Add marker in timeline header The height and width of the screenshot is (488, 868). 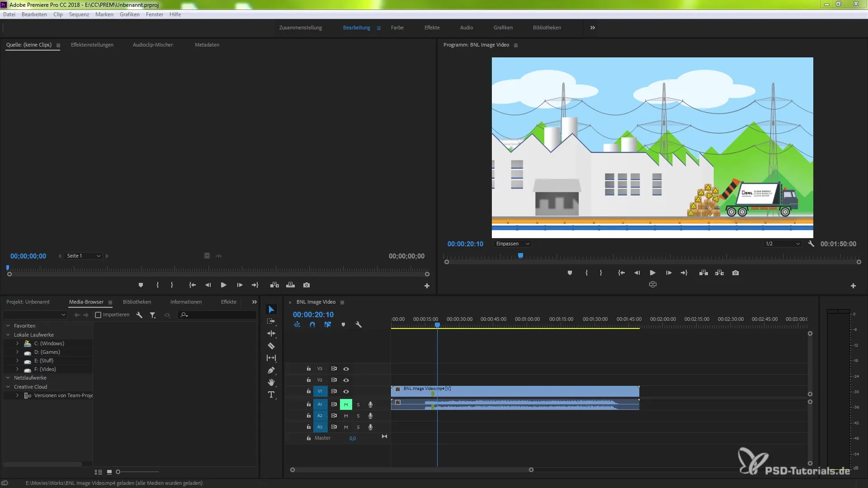pos(343,324)
